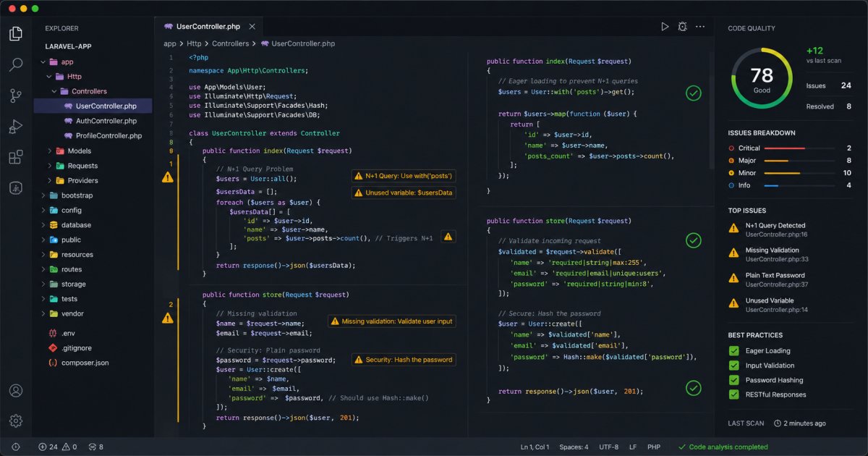Click the N+1 Query: Use with('posts') hint
868x456 pixels.
tap(404, 176)
